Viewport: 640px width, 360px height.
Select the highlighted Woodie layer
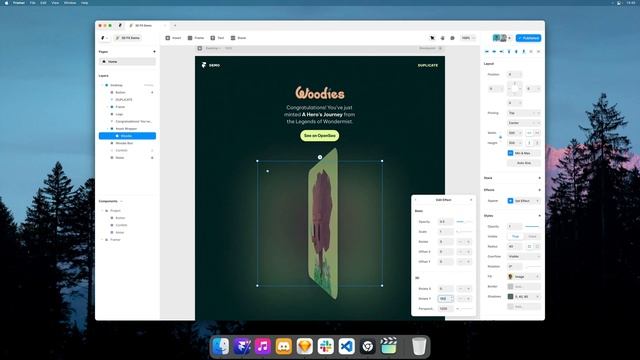[127, 136]
